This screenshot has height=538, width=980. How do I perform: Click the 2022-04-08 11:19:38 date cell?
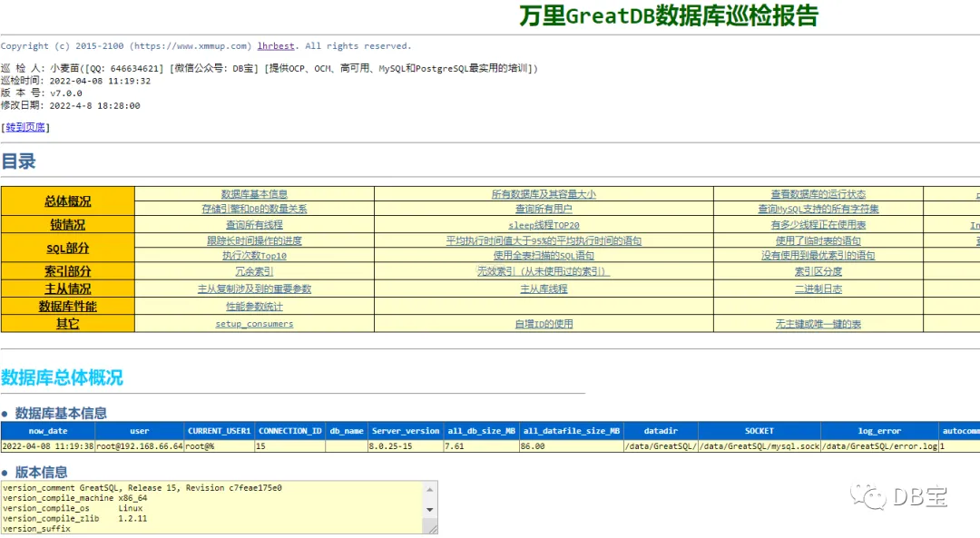pos(48,446)
